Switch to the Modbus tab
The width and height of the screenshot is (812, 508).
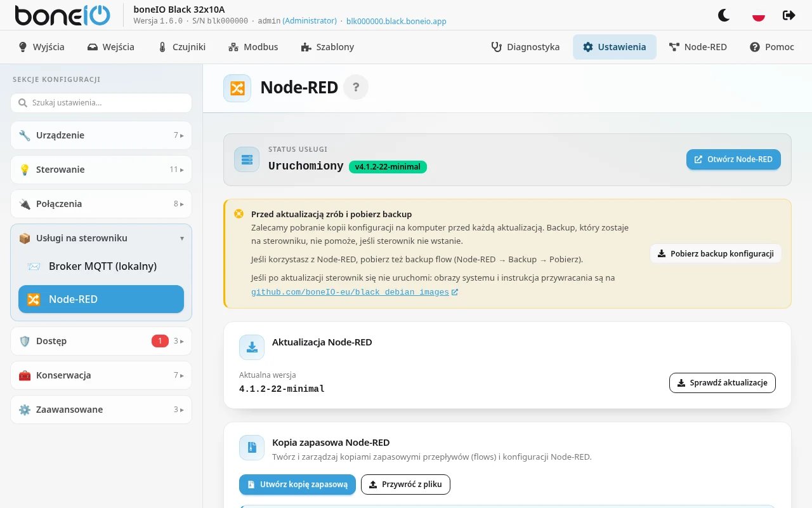(x=253, y=47)
